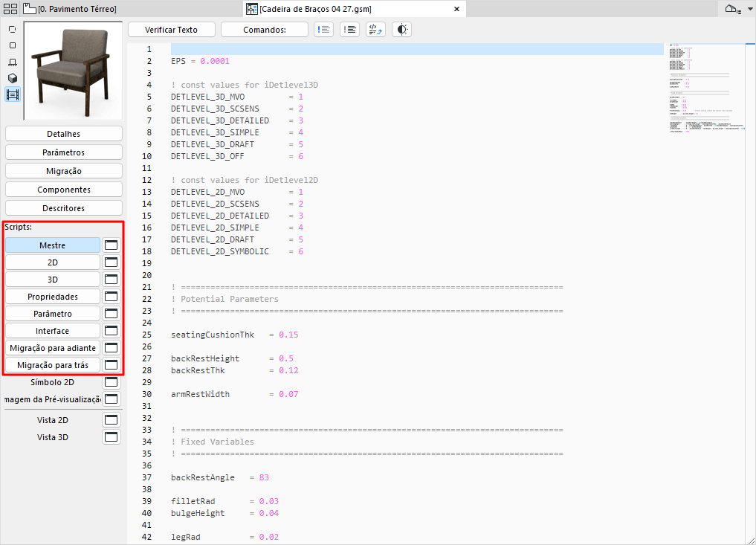Select the dashed-frame 2D symbol preview icon
Screen dimensions: 756x545
(12, 29)
